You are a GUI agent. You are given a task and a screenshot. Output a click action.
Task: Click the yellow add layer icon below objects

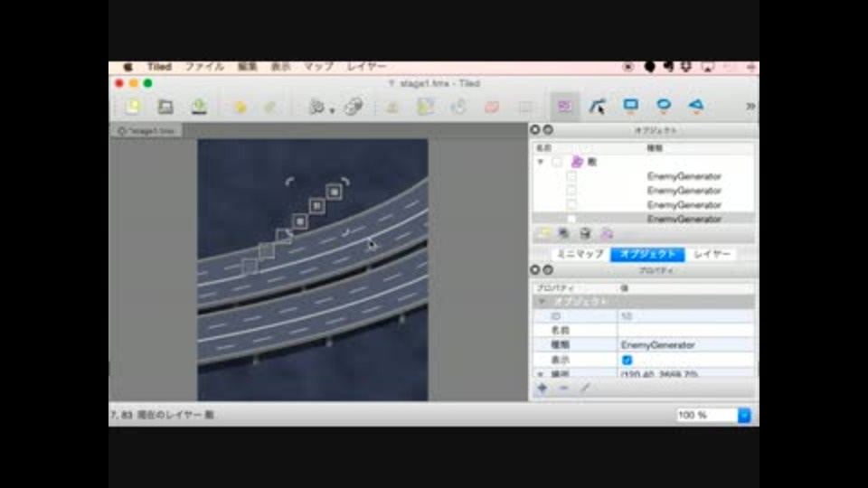tap(543, 233)
